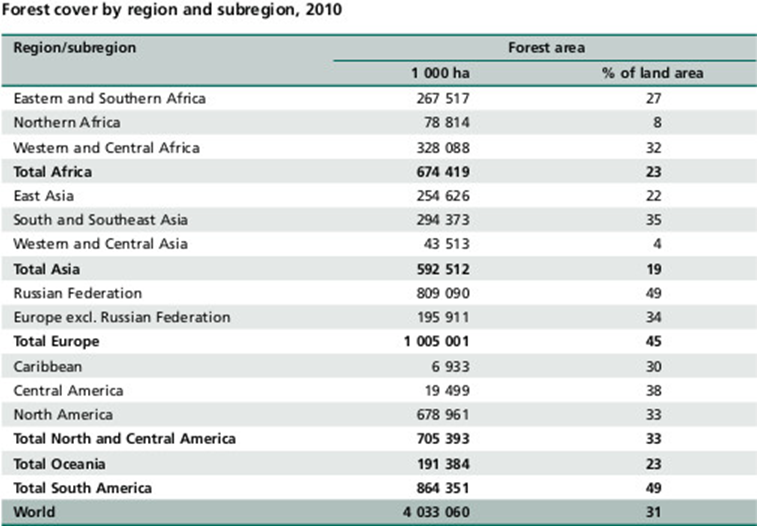Click the value 809 090
Viewport: 757px width, 526px height.
[443, 293]
